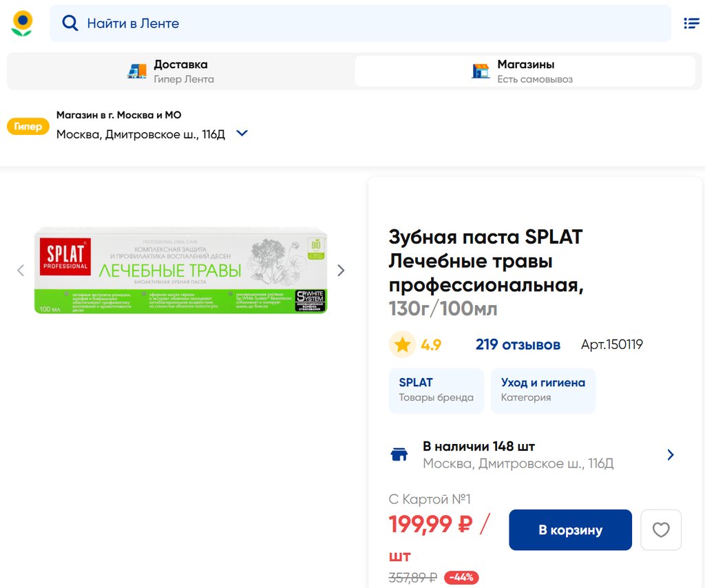
Task: Open Уход и гигиена category
Action: 543,390
